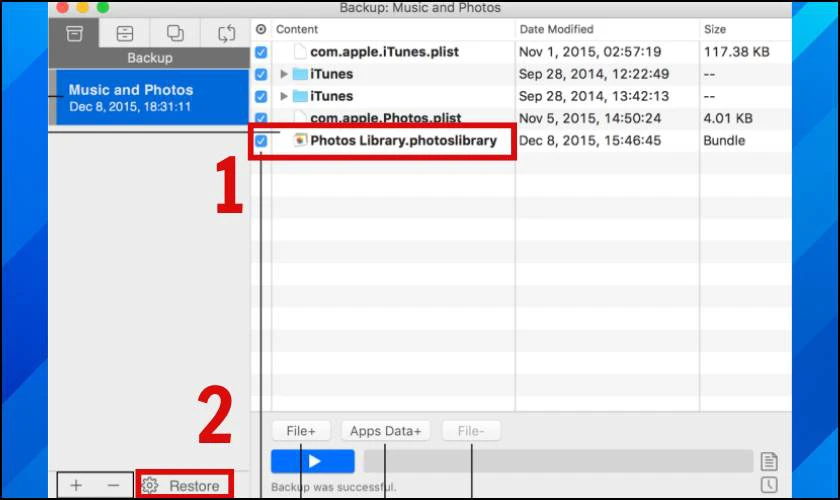
Task: Select the com.apple.iTunes.plist file name
Action: point(384,52)
